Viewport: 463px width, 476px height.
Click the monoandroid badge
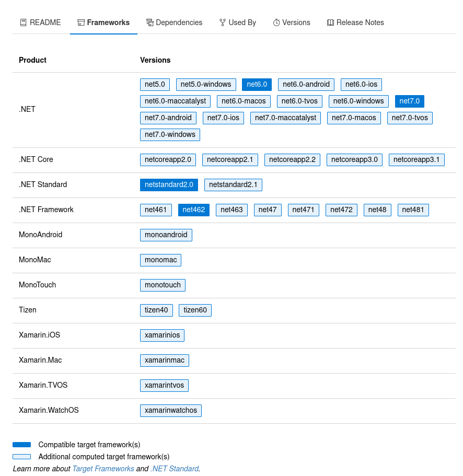(166, 235)
